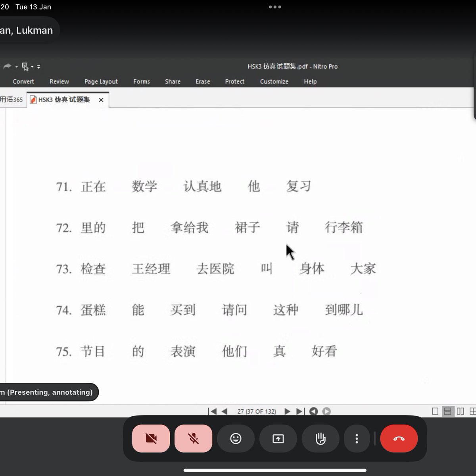Click the word 检查 in question 73
The image size is (476, 476).
pyautogui.click(x=93, y=269)
